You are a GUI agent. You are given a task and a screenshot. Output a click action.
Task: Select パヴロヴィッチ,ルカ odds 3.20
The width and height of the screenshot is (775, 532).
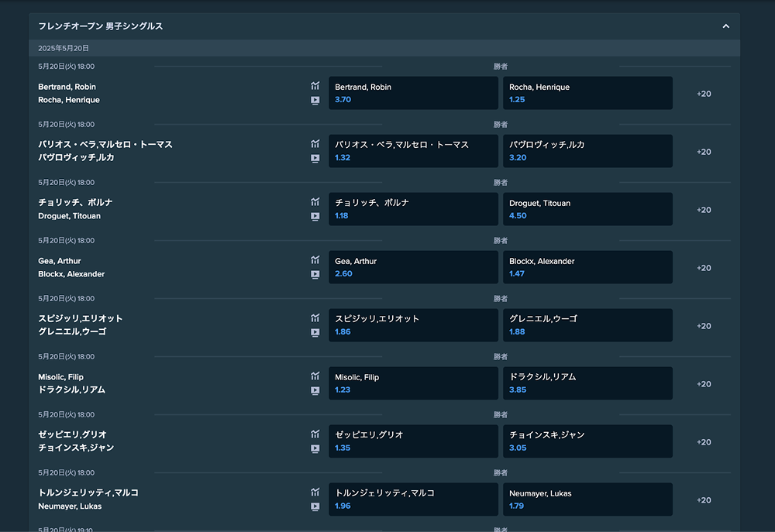587,151
